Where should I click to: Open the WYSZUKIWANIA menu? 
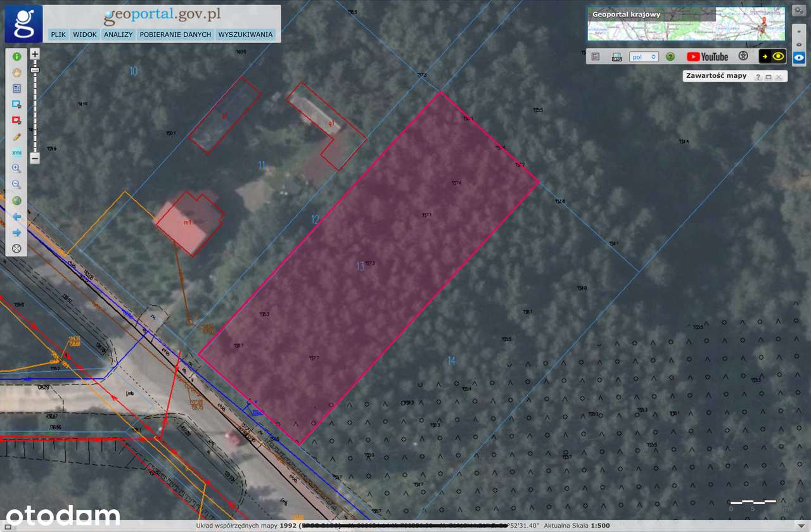(245, 35)
